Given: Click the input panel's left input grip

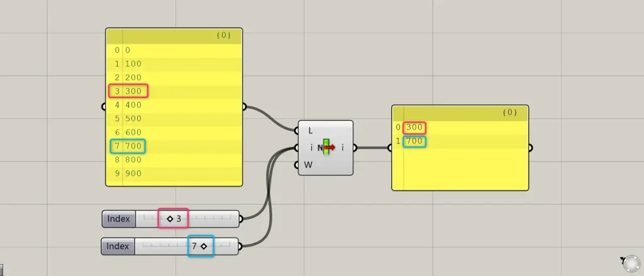Looking at the screenshot, I should point(104,107).
